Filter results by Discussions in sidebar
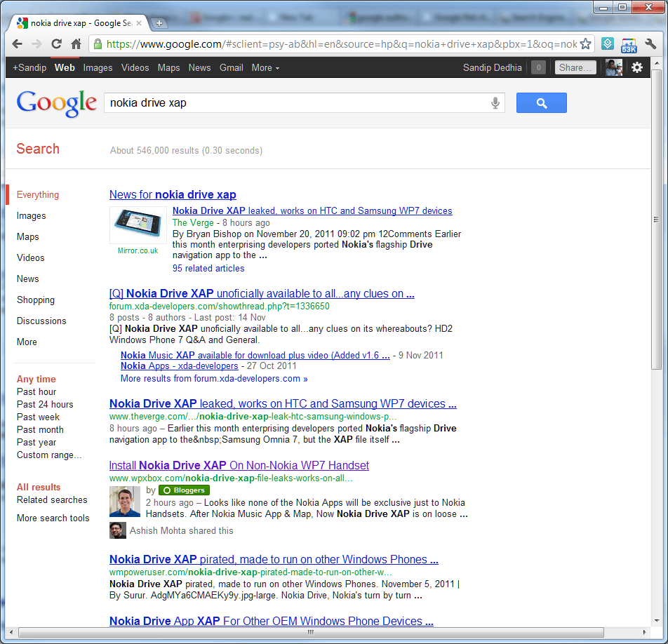 pos(42,321)
